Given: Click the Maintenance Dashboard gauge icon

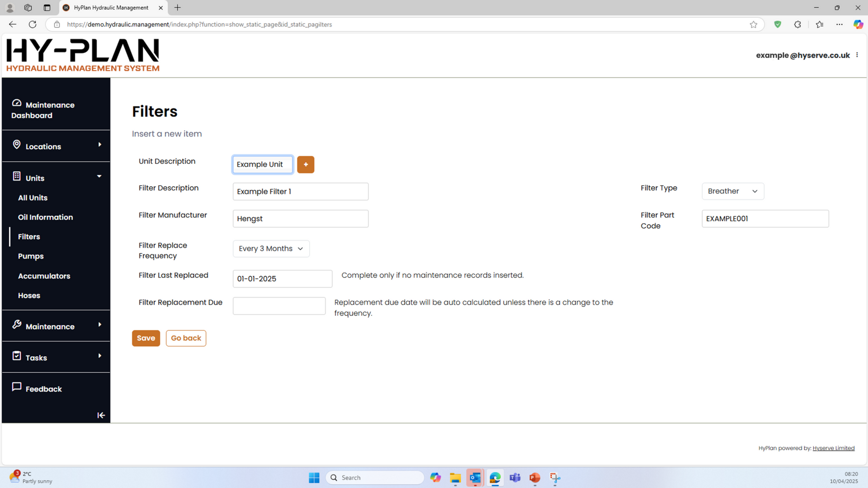Looking at the screenshot, I should (17, 104).
